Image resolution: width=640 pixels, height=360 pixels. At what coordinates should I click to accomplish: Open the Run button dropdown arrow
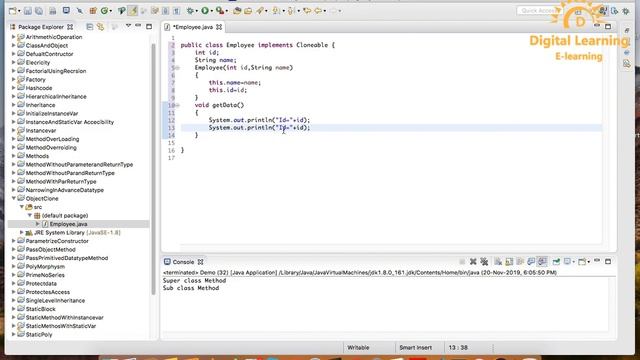[211, 11]
